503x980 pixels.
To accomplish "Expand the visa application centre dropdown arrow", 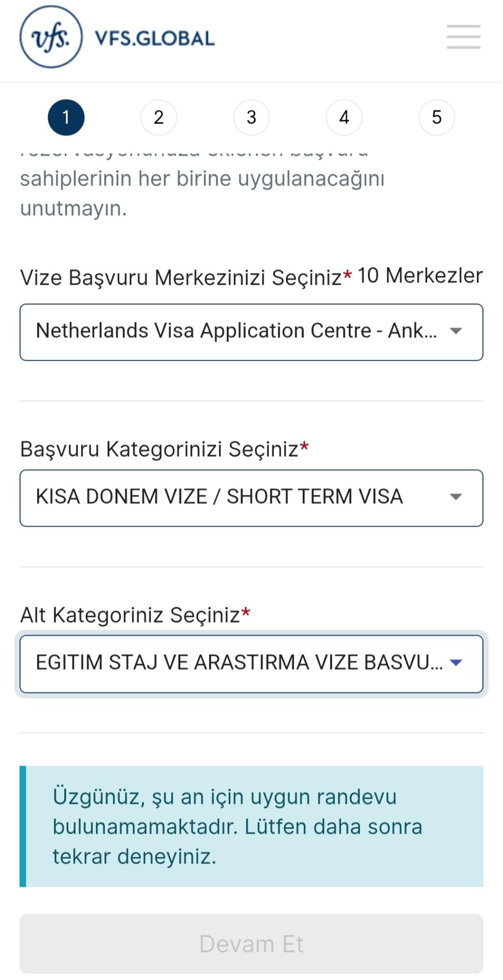I will click(456, 331).
